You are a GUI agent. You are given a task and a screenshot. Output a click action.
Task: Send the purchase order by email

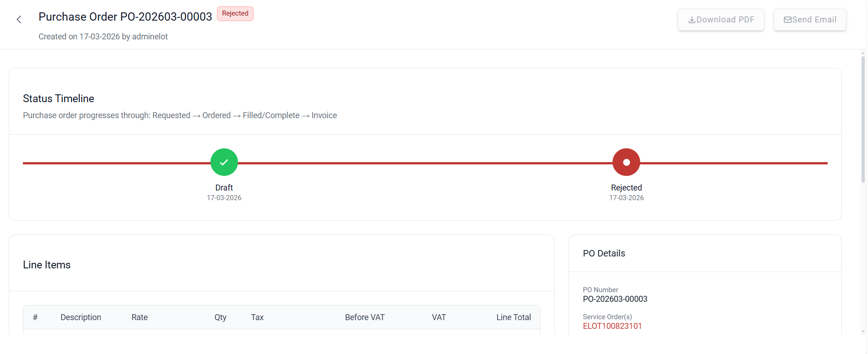(x=810, y=20)
